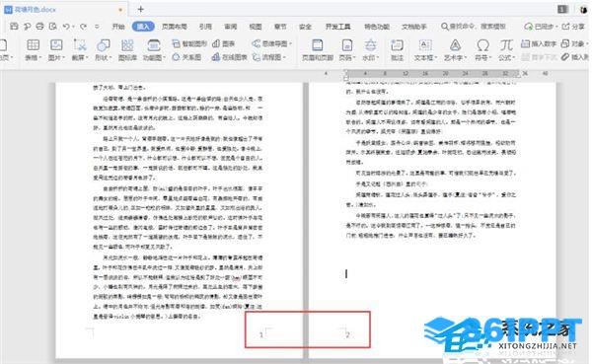The width and height of the screenshot is (592, 364).
Task: Switch to the 页面布局 (Page Layout) tab
Action: click(174, 27)
